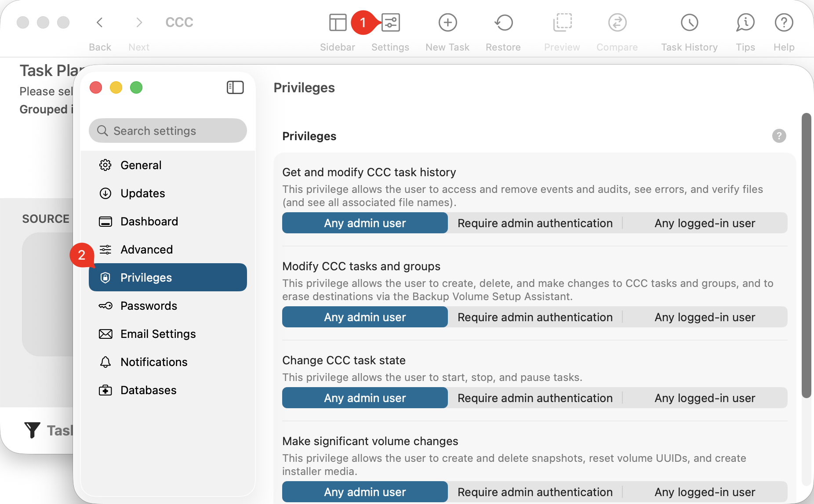
Task: Click the Privileges shield icon
Action: pyautogui.click(x=105, y=278)
